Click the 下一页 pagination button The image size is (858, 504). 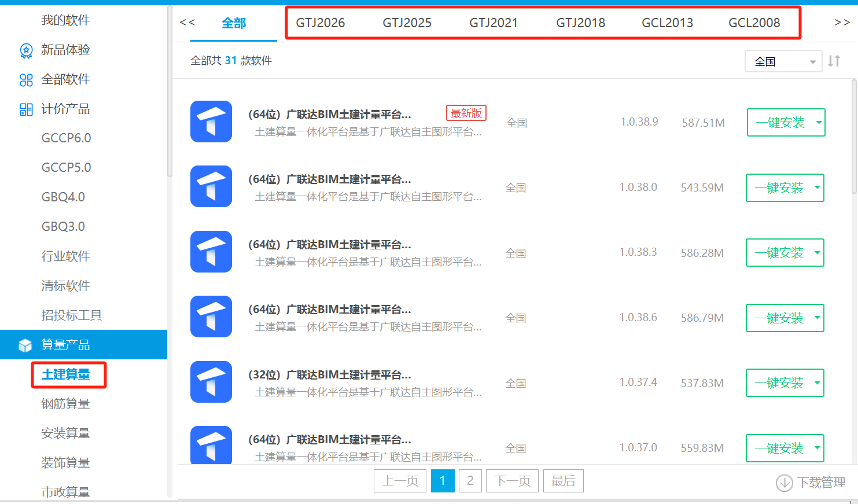[513, 481]
